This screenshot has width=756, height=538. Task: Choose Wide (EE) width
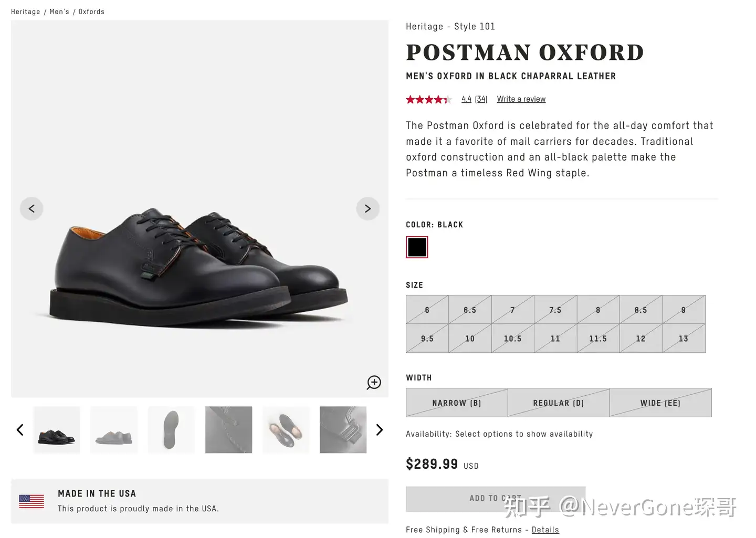click(660, 403)
